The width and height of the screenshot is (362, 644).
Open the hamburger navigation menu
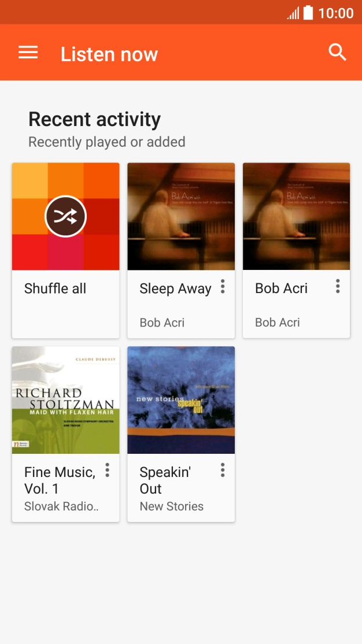tap(28, 53)
